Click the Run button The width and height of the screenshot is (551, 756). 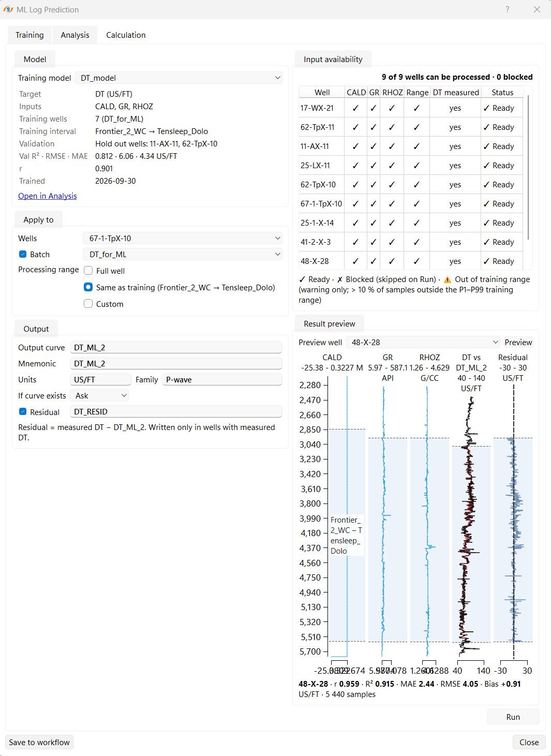coord(513,717)
